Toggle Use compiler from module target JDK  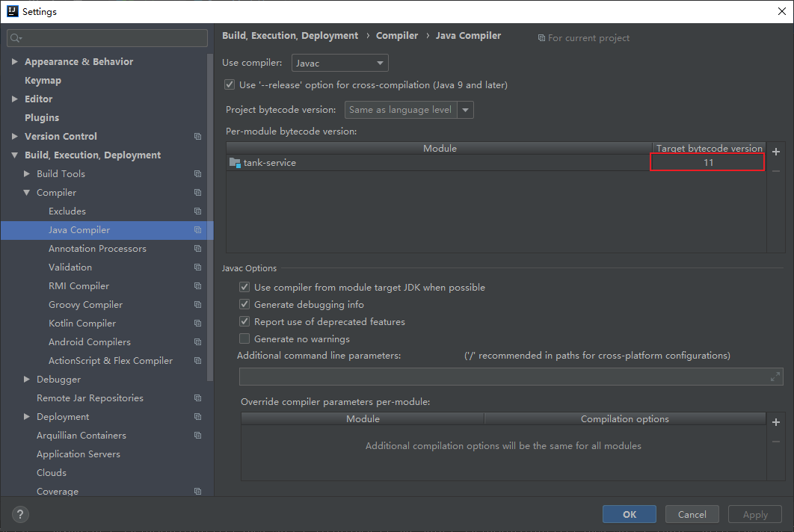click(x=244, y=287)
